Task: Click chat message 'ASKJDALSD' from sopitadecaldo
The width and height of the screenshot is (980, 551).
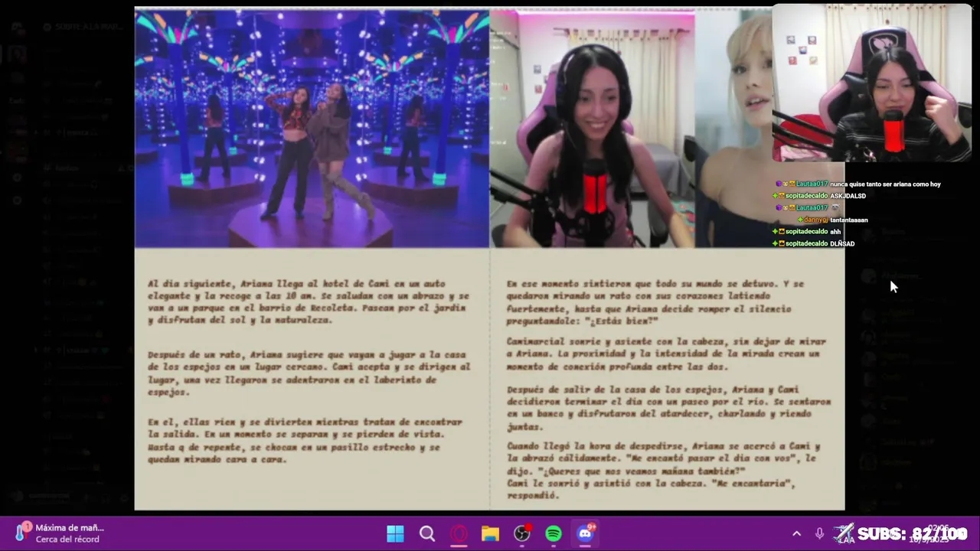Action: coord(848,196)
